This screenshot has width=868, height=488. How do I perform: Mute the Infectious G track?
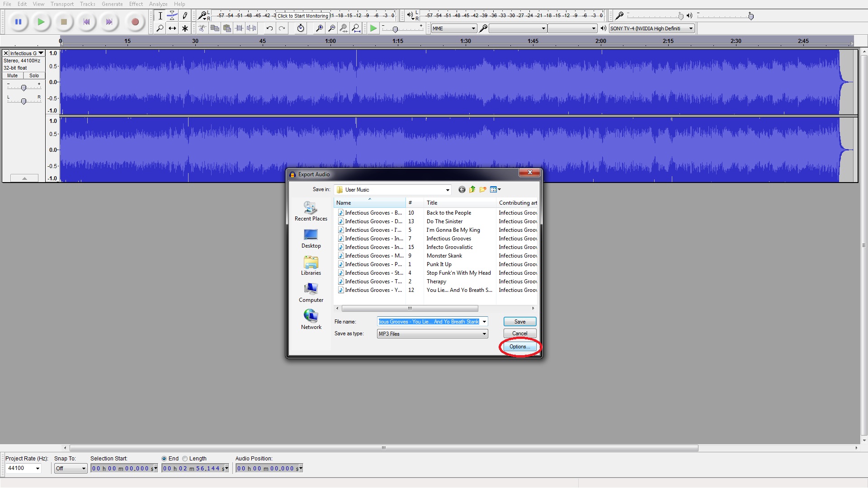tap(13, 75)
